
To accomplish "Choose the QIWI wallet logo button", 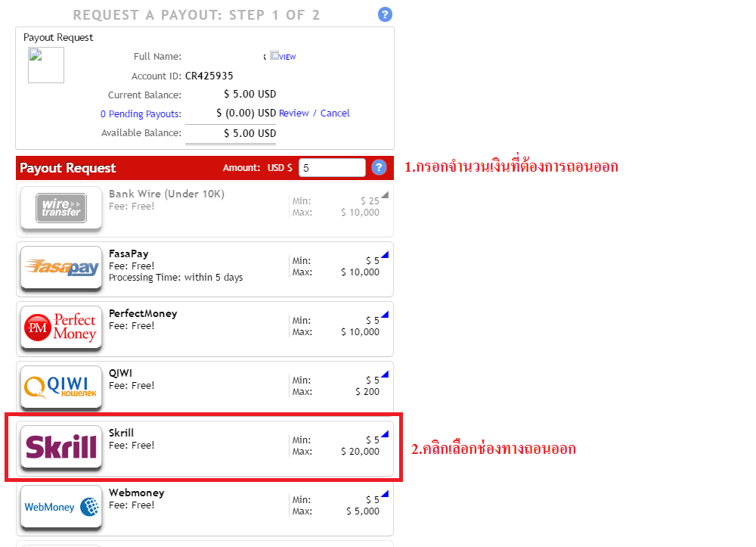I will 61,387.
